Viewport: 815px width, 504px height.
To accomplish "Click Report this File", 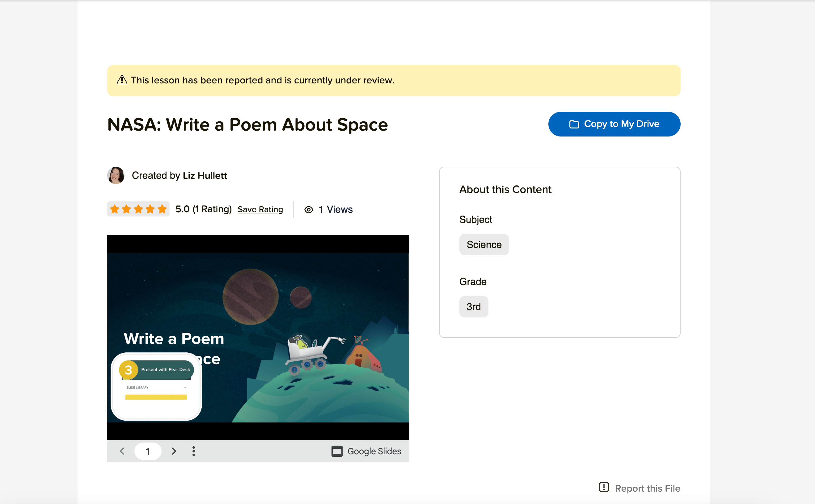I will point(639,488).
